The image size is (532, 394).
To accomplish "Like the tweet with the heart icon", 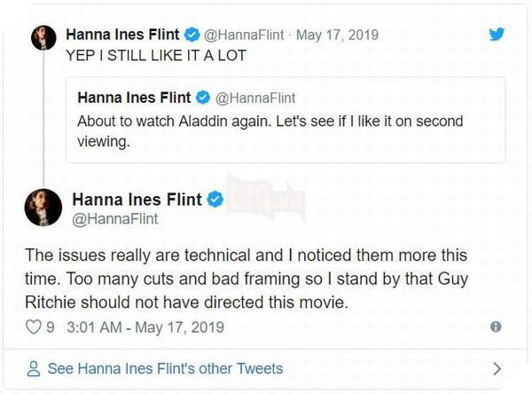I will 35,327.
